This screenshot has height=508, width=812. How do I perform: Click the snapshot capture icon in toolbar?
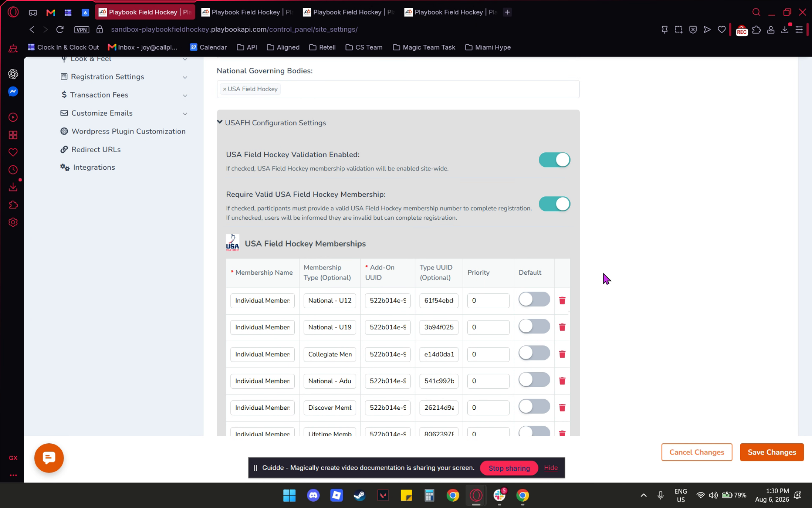(679, 29)
